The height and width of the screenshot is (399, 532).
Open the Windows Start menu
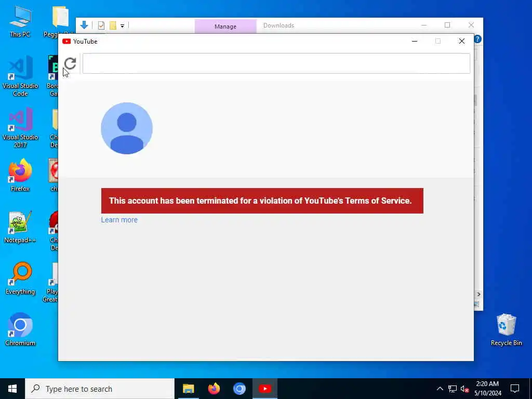tap(12, 389)
